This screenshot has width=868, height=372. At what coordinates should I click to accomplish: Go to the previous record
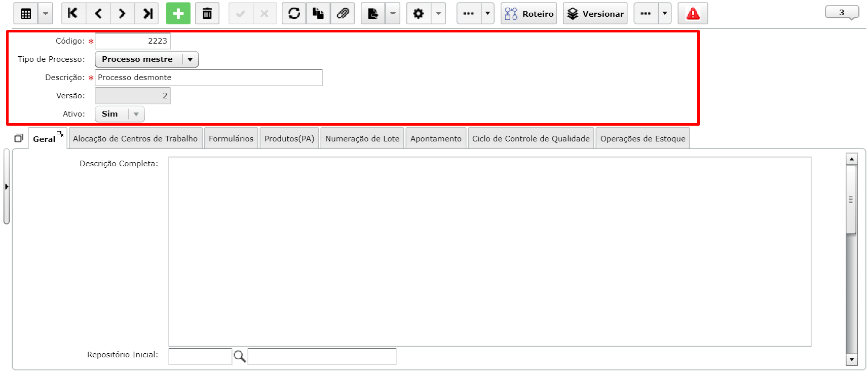98,14
